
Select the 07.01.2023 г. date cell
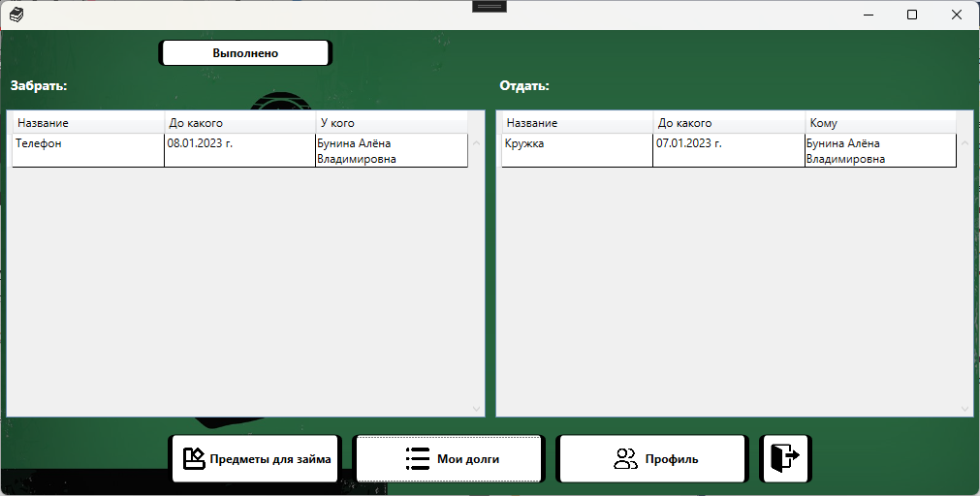tap(729, 150)
